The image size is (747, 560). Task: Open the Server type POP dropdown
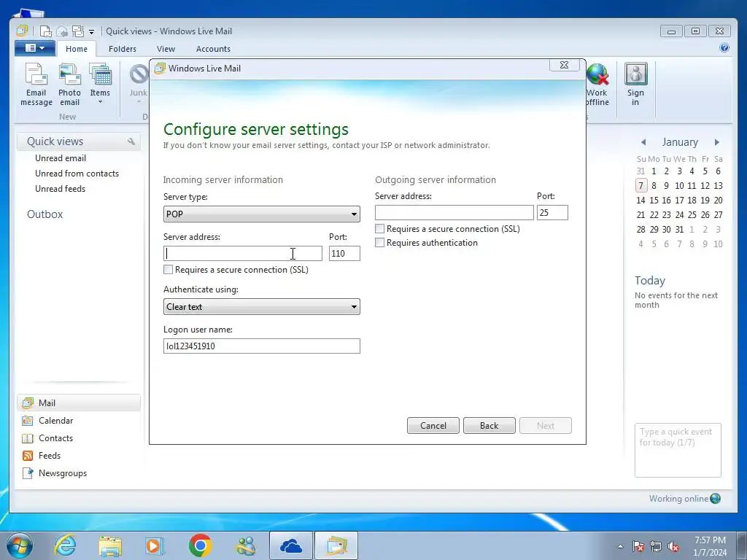tap(262, 214)
